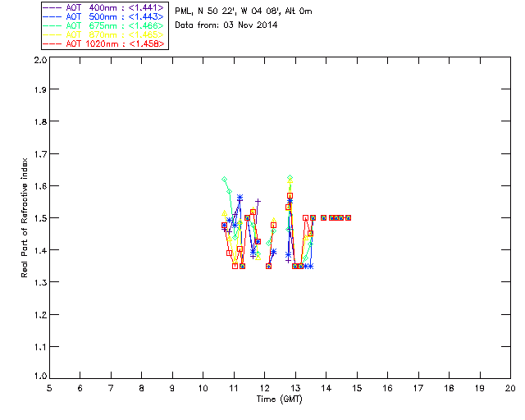Click the y-axis tick label 1.9
The image size is (525, 420).
click(x=40, y=89)
